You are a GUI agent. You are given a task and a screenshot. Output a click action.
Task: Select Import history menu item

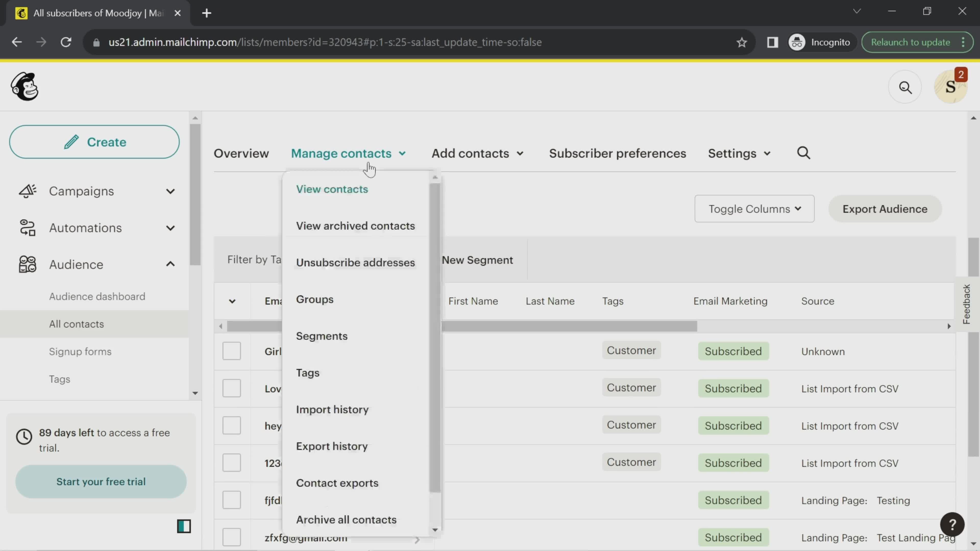pos(332,409)
